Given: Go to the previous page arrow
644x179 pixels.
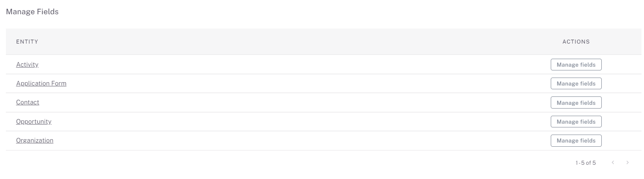Looking at the screenshot, I should (x=613, y=163).
